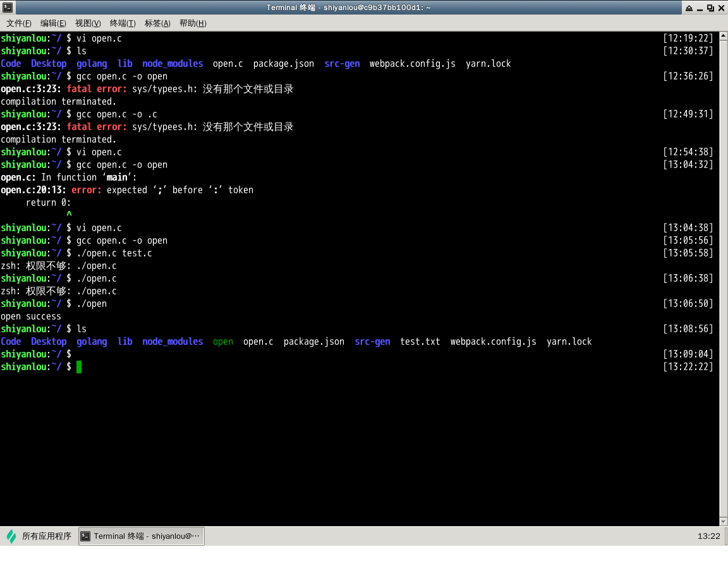Click '[12:19:22]' timestamp
This screenshot has width=728, height=566.
click(x=688, y=39)
